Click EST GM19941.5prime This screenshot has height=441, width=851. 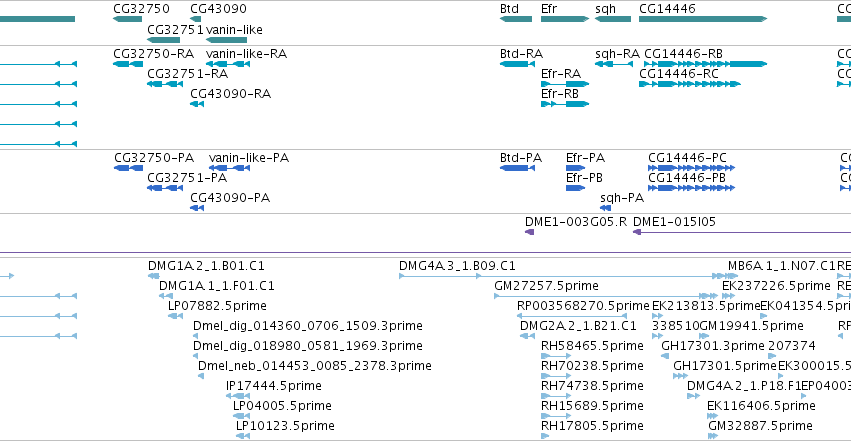pos(704,336)
